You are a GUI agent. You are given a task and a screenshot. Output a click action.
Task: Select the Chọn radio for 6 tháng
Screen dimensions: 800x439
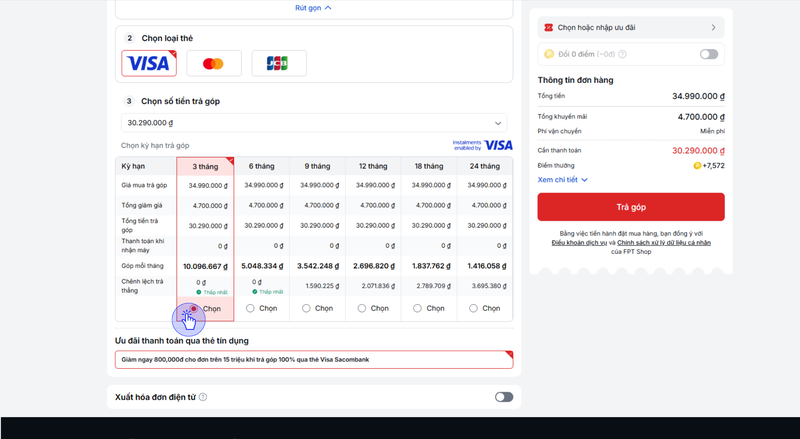(x=250, y=308)
